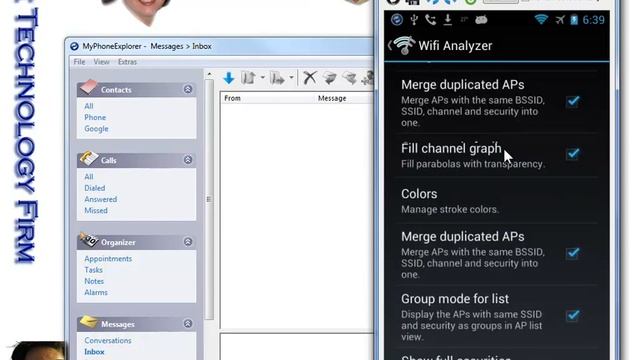Image resolution: width=640 pixels, height=360 pixels.
Task: Click the first envelope icon after the delete X
Action: [330, 78]
